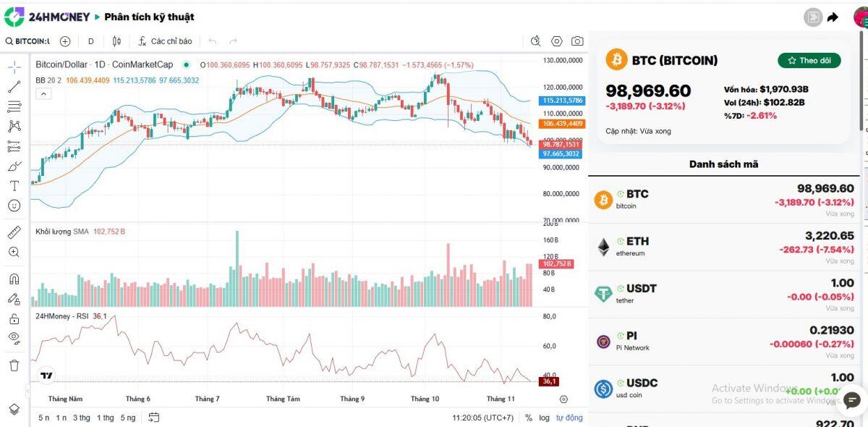Viewport: 868px width, 427px height.
Task: Select the ruler Measure tool
Action: pyautogui.click(x=14, y=232)
